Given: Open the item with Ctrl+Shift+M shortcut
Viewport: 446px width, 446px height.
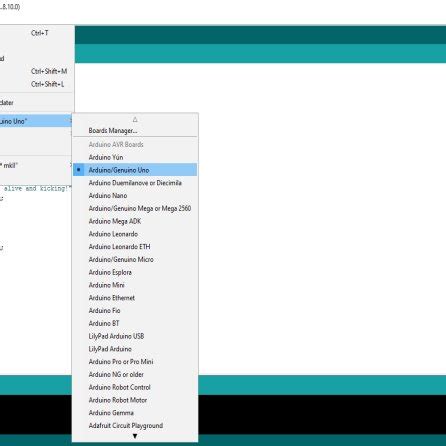Looking at the screenshot, I should click(36, 71).
